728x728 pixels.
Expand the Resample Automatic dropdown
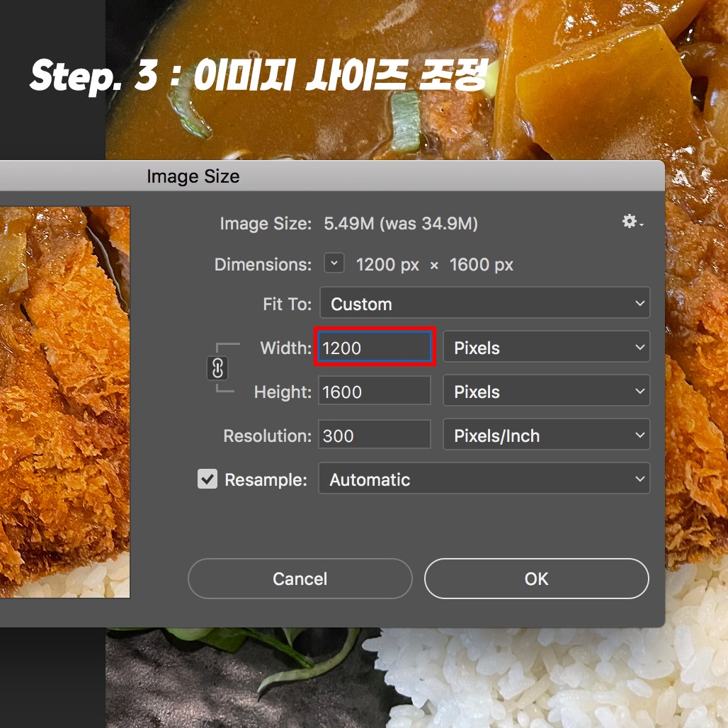[484, 478]
